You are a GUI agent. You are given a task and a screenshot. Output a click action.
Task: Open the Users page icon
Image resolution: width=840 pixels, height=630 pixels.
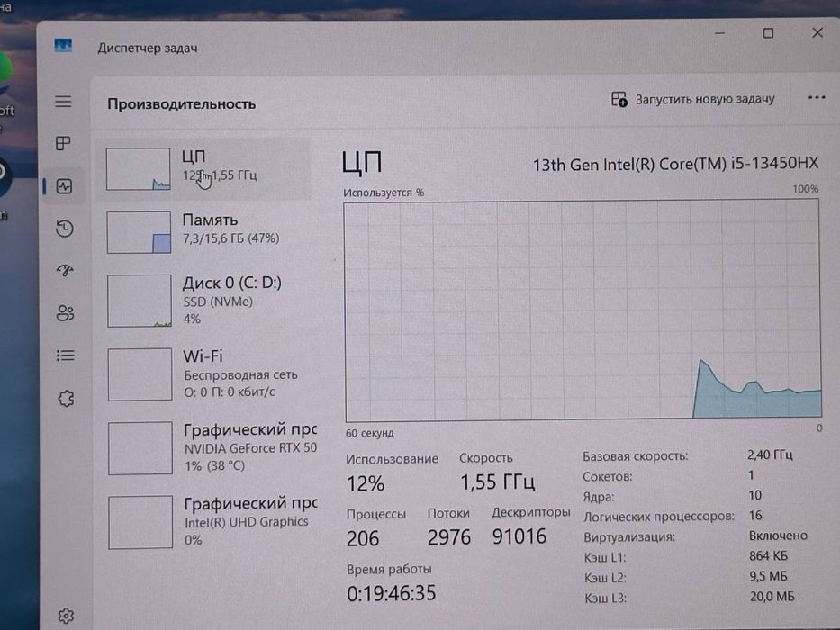tap(66, 313)
